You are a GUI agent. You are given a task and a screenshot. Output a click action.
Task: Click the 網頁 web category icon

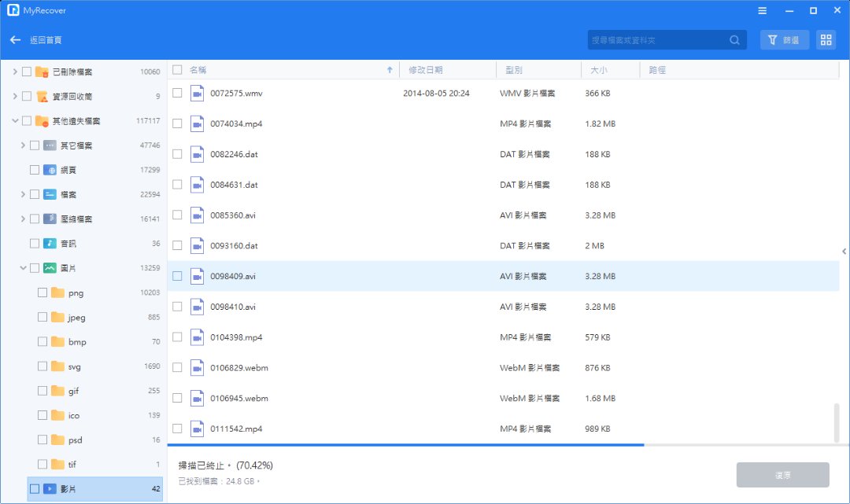(50, 170)
